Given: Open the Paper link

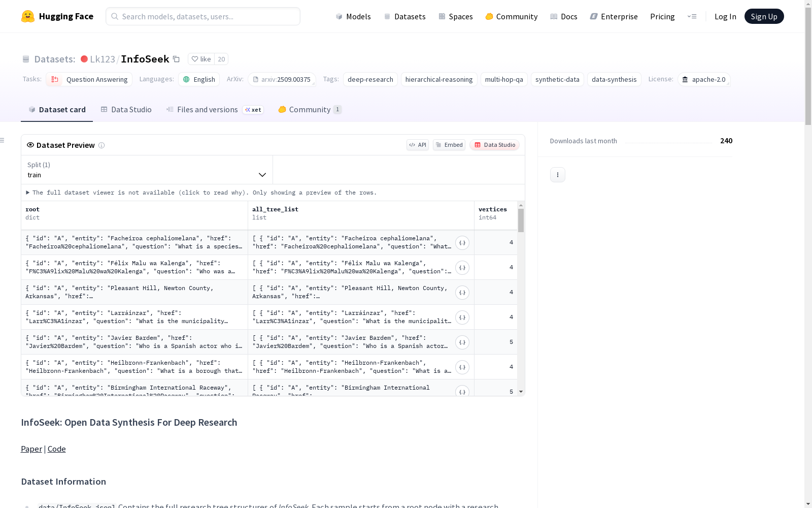Looking at the screenshot, I should click(x=31, y=449).
